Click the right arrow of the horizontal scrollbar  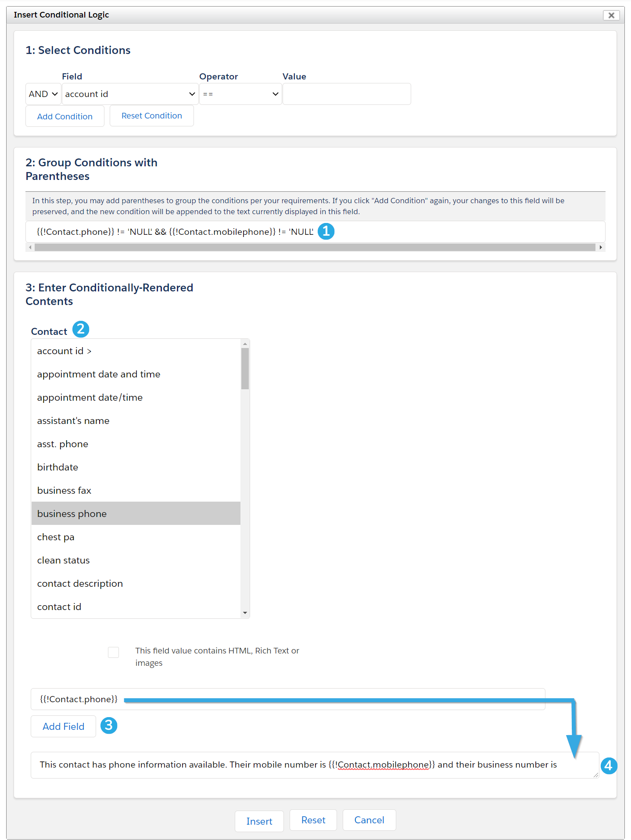pyautogui.click(x=601, y=248)
